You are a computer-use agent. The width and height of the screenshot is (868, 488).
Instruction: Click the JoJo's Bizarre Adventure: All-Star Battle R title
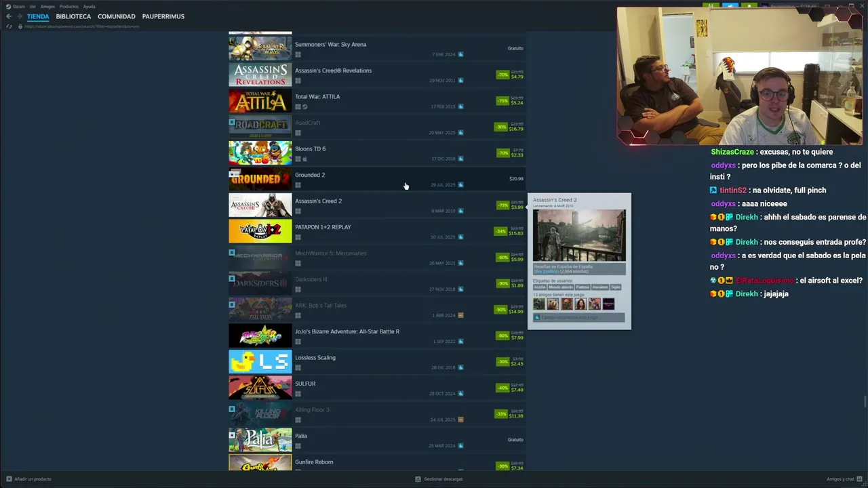pyautogui.click(x=347, y=331)
